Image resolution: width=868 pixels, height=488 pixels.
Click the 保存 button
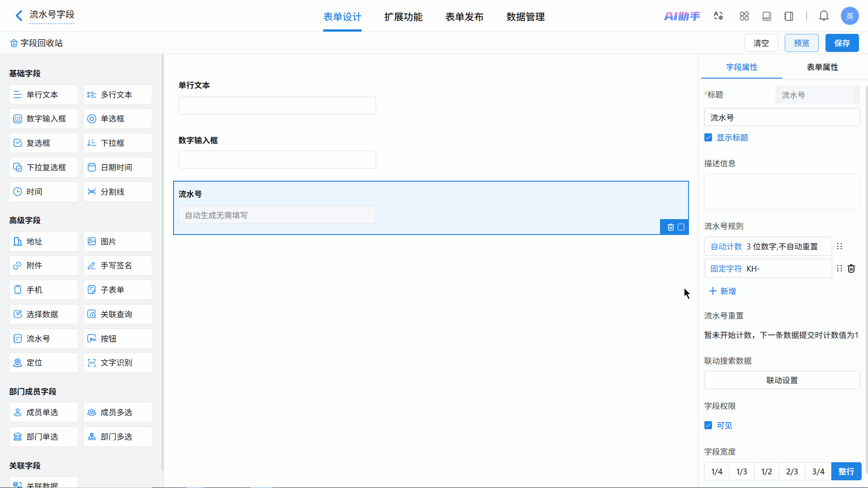(x=842, y=43)
